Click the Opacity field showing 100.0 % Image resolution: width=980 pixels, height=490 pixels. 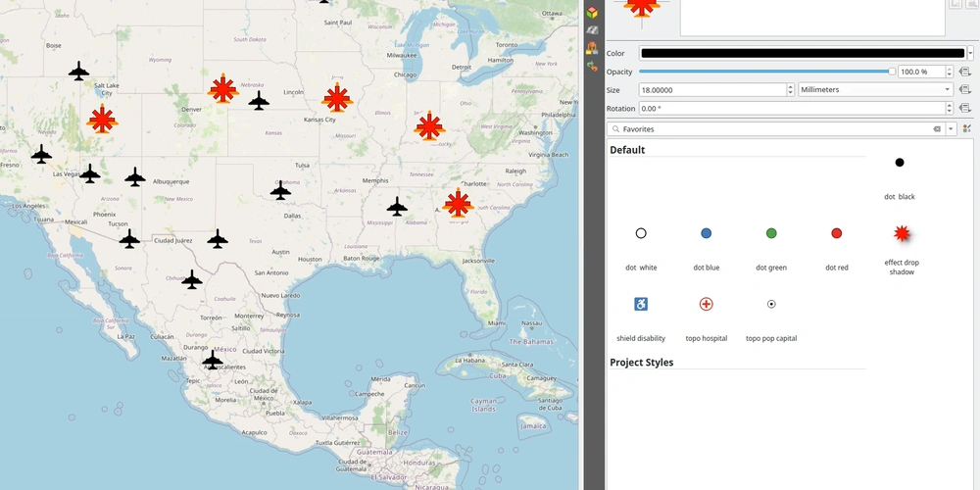922,72
